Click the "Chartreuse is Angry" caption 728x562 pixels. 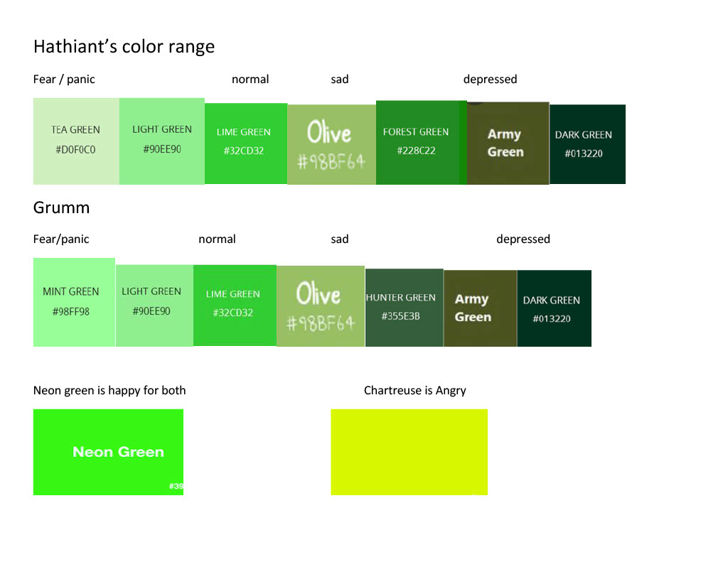tap(415, 390)
